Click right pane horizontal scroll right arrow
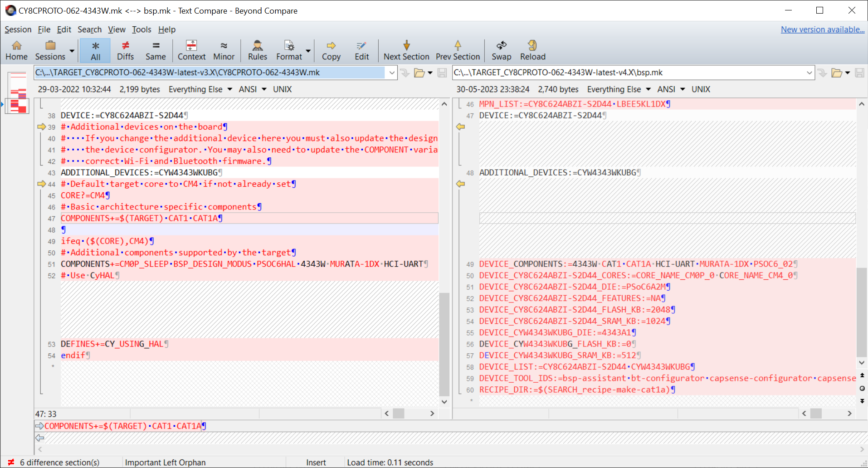This screenshot has height=468, width=868. click(x=849, y=413)
